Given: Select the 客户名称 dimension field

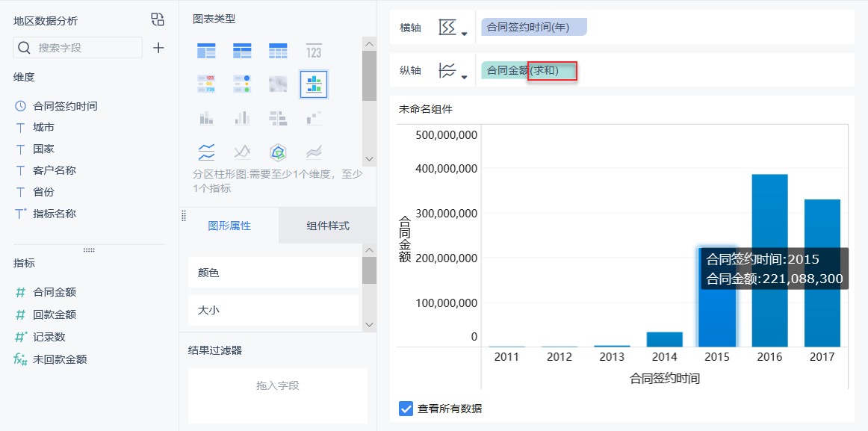Looking at the screenshot, I should pos(55,170).
